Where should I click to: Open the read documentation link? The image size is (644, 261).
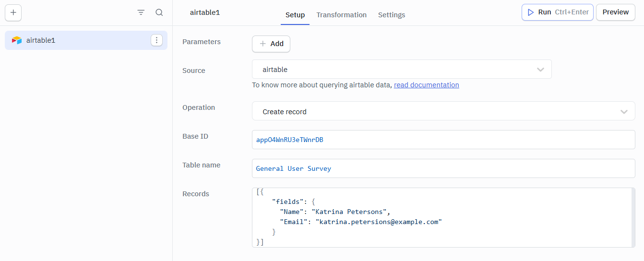(426, 85)
